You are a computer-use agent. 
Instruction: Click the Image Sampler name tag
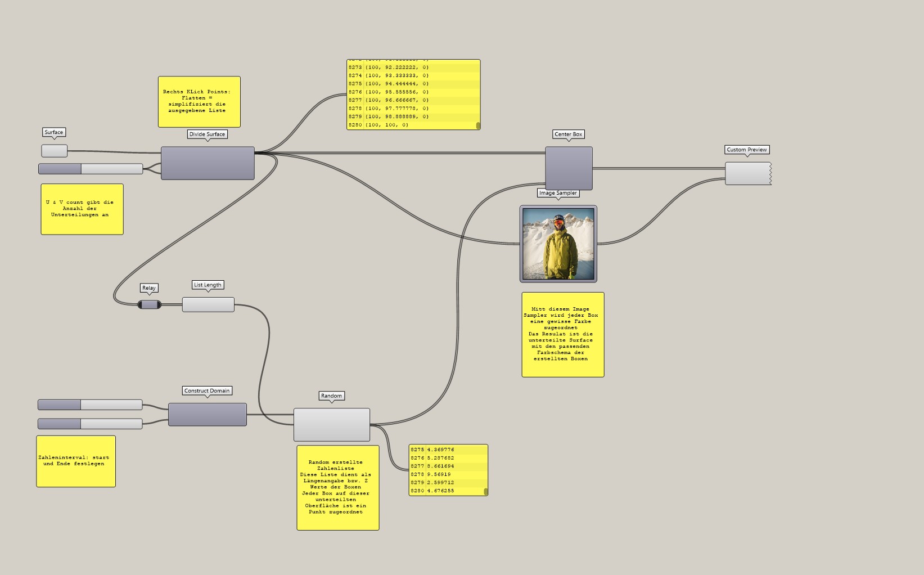coord(557,193)
